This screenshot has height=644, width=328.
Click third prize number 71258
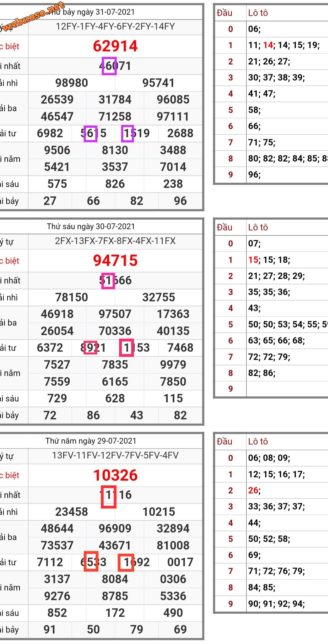coord(115,116)
